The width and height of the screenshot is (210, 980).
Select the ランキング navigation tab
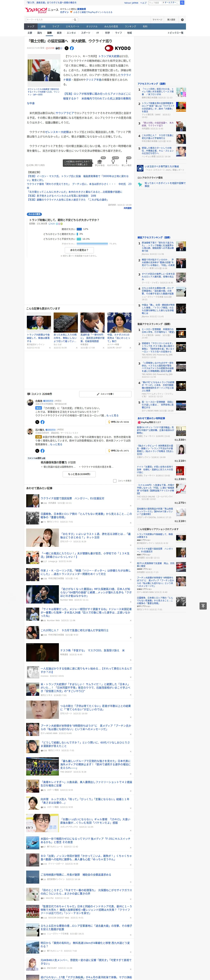tap(130, 27)
